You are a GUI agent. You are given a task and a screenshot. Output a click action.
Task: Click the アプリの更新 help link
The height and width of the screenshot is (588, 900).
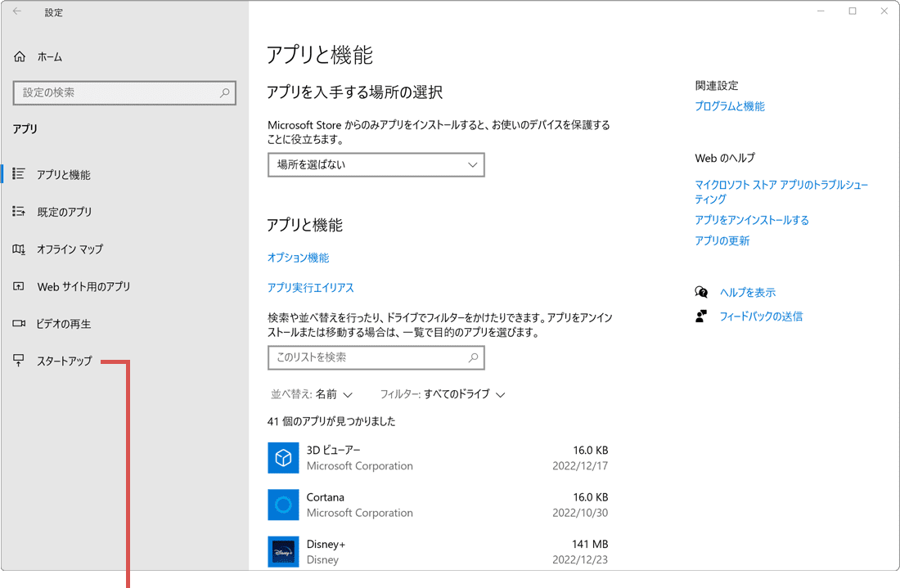pyautogui.click(x=722, y=240)
